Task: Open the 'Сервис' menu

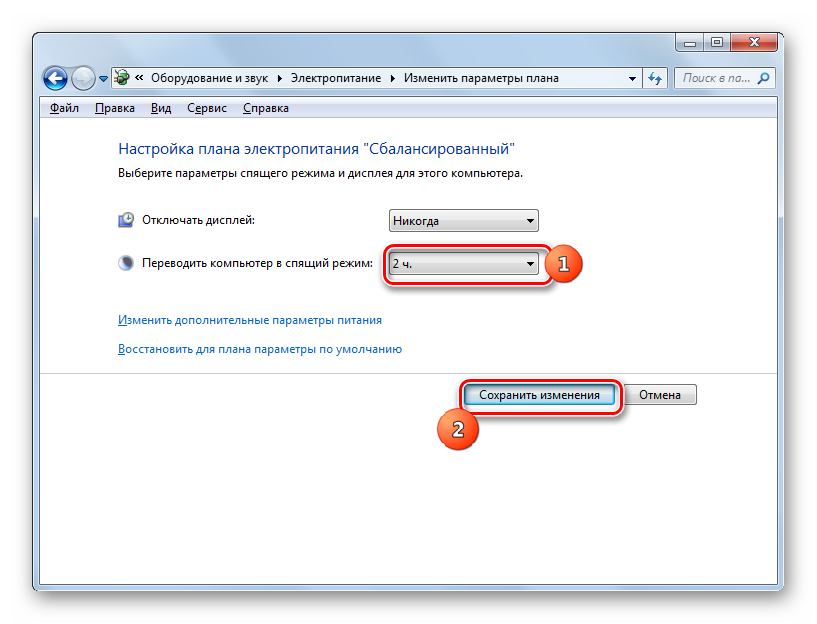Action: [x=207, y=108]
